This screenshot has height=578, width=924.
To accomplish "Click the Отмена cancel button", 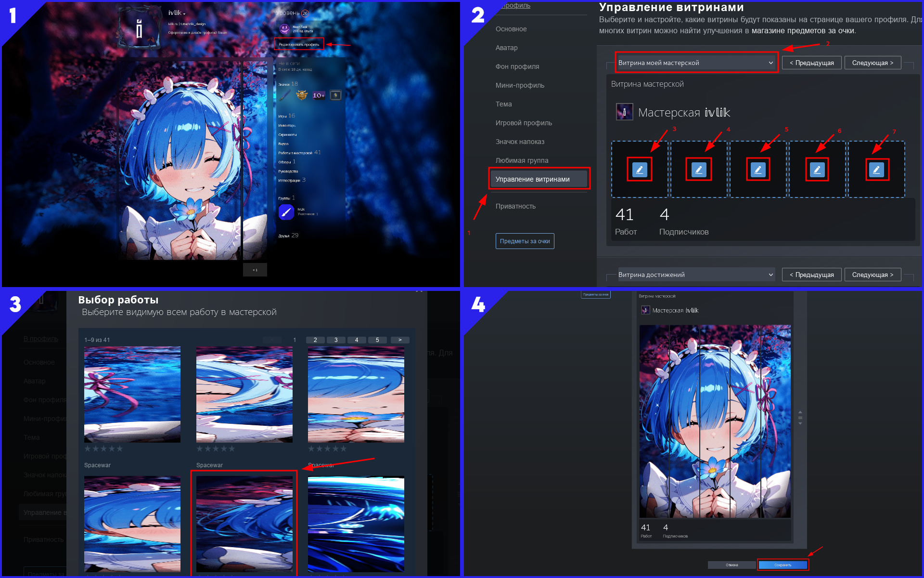I will click(732, 565).
